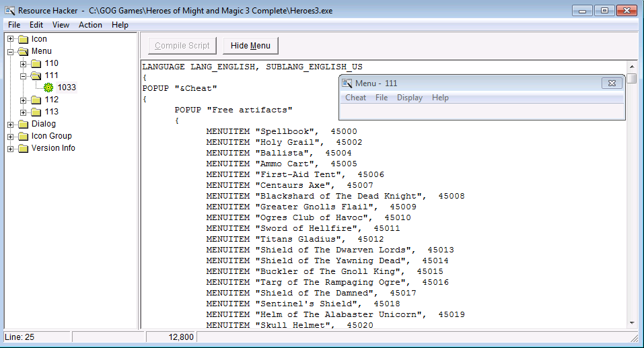Click the Compile Script button
Viewport: 644px width, 348px height.
[182, 46]
